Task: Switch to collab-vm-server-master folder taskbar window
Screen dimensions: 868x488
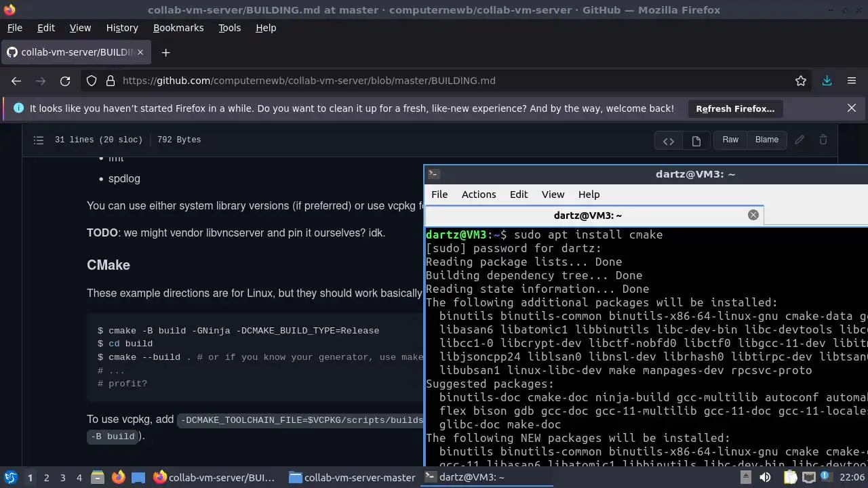Action: [352, 477]
